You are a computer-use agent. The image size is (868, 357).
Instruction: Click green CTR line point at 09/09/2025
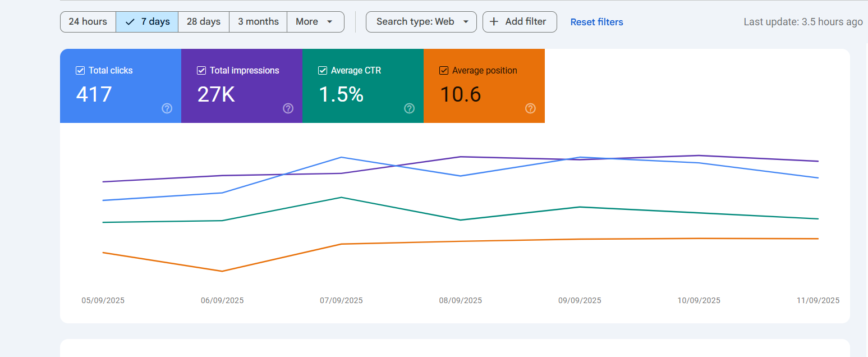(x=580, y=207)
